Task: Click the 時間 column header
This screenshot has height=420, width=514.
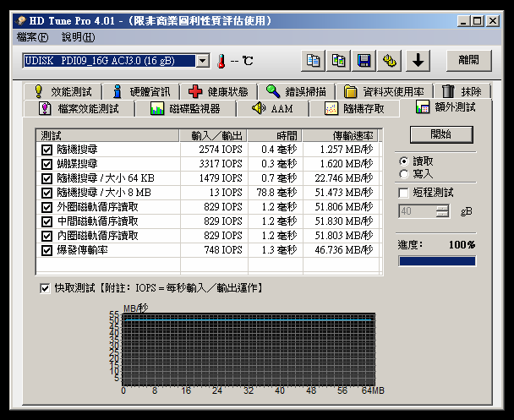Action: (275, 135)
